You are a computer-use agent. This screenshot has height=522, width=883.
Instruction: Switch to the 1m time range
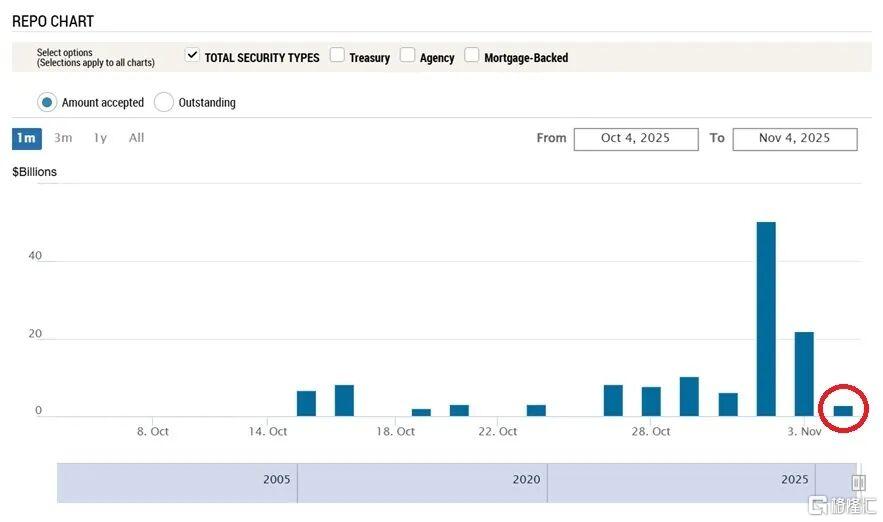(x=26, y=138)
